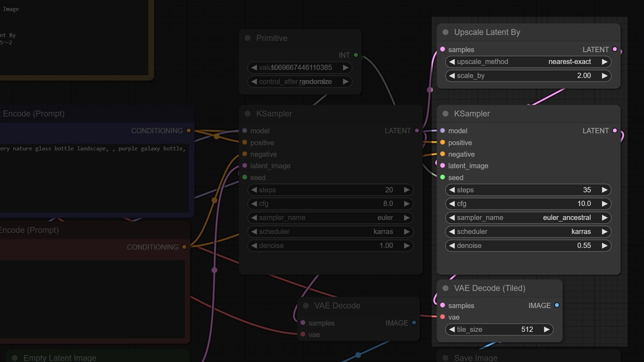Click the steps 35 value field

pyautogui.click(x=528, y=190)
